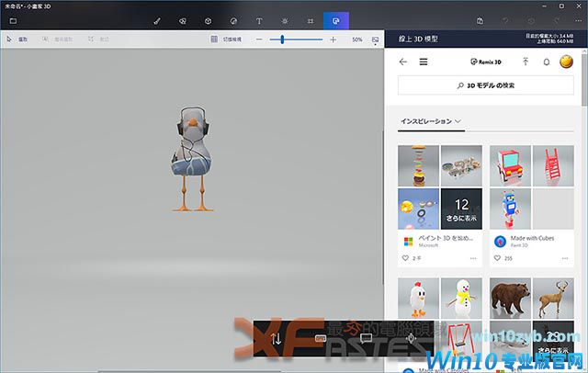The height and width of the screenshot is (373, 588).
Task: Open the menu folder icon
Action: pos(13,21)
